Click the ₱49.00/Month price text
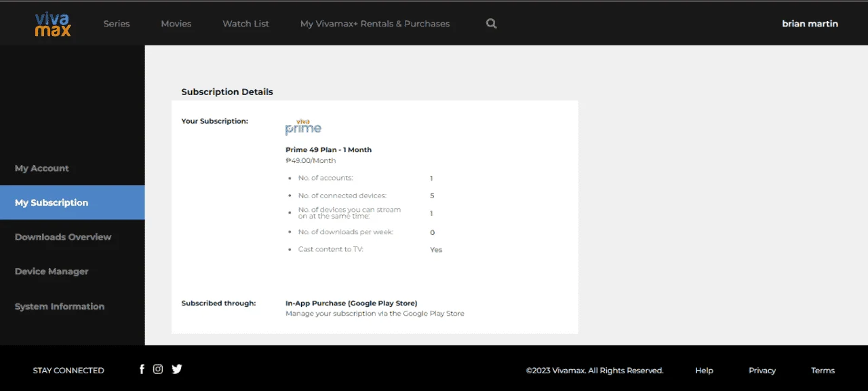868x391 pixels. coord(311,161)
